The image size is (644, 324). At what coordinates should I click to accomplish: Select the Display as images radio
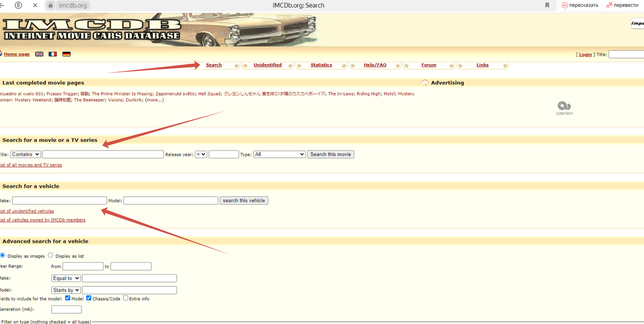point(3,256)
